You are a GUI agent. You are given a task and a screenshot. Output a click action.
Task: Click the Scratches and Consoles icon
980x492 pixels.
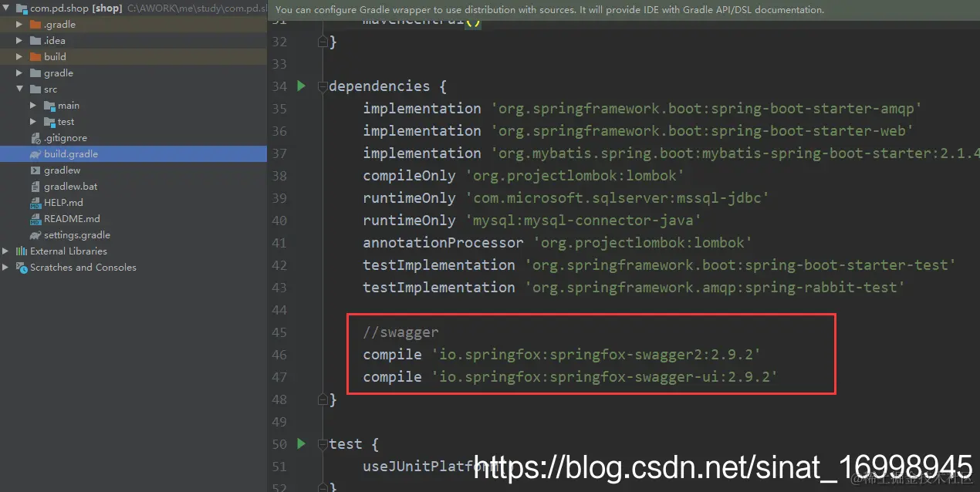pyautogui.click(x=22, y=267)
